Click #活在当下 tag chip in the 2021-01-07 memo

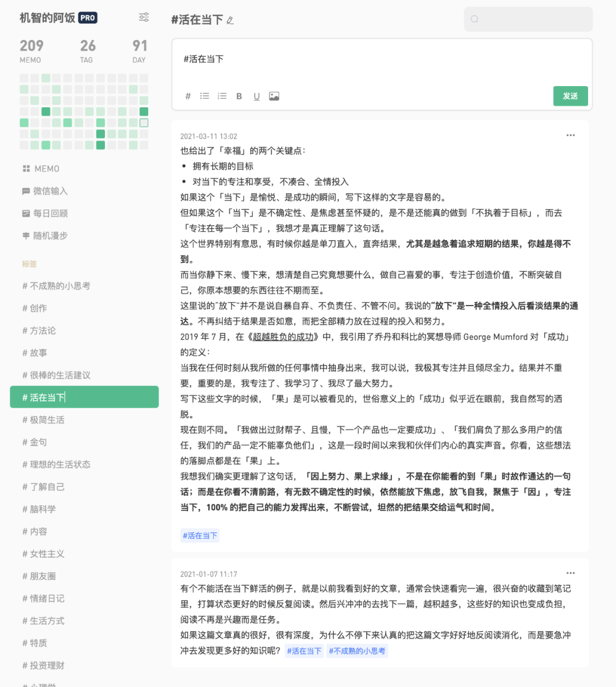pyautogui.click(x=304, y=651)
